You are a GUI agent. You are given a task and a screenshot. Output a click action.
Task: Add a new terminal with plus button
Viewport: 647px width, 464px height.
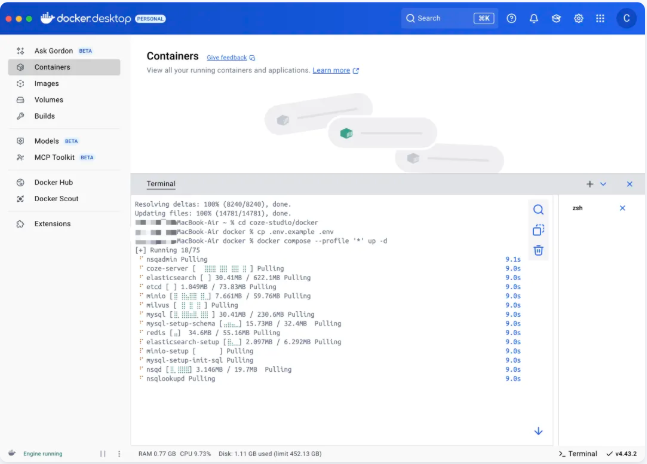(590, 184)
